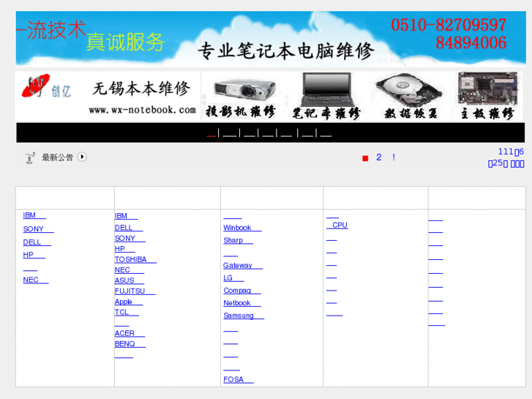Image resolution: width=532 pixels, height=399 pixels.
Task: Click phone number 0510-82709597 in banner
Action: pos(449,25)
